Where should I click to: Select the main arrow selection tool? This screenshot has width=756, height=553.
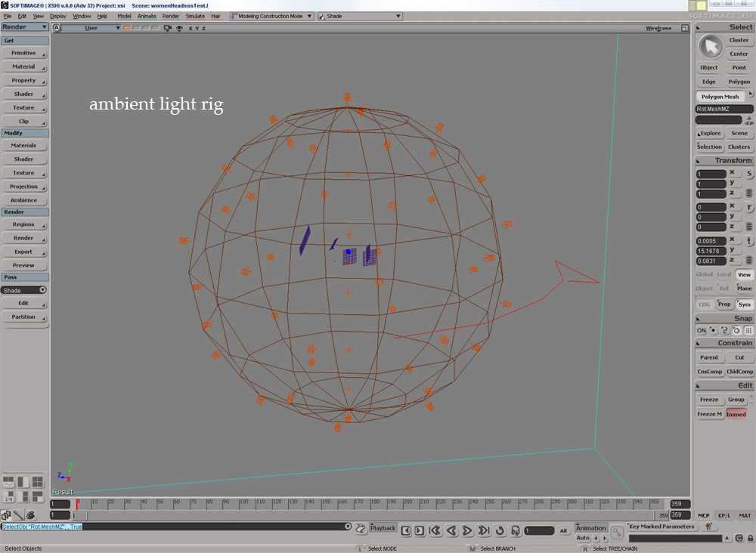point(710,47)
